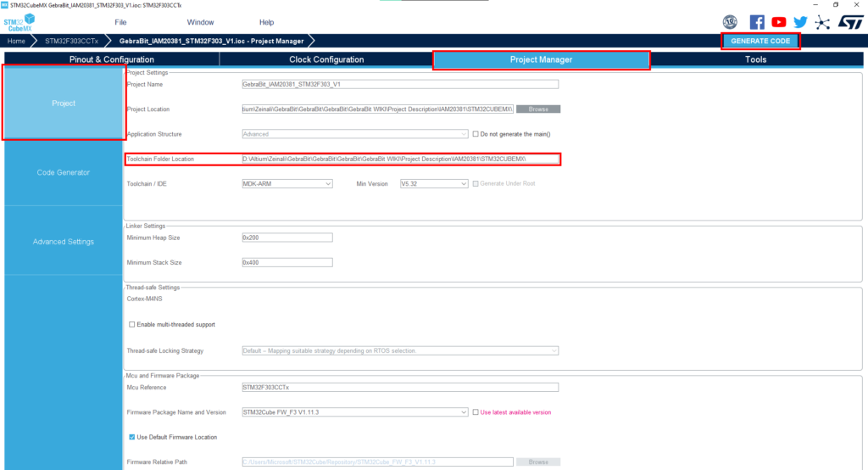This screenshot has width=868, height=470.
Task: Select the Project Manager tab
Action: pyautogui.click(x=541, y=59)
